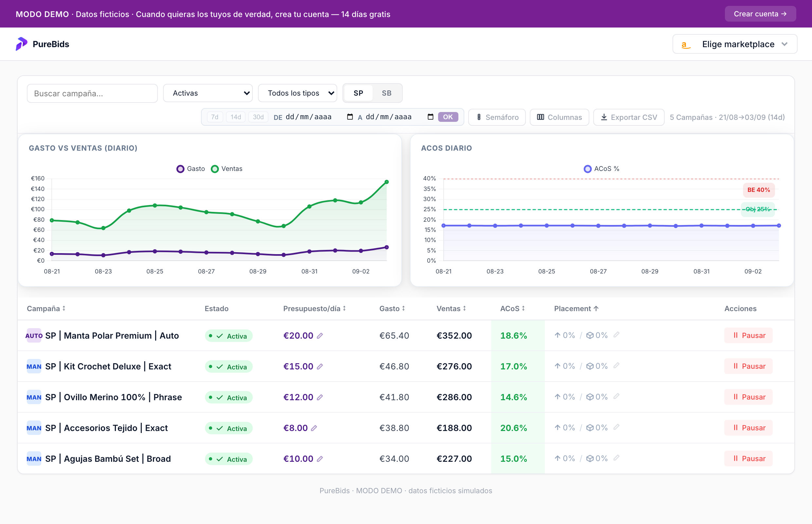812x524 pixels.
Task: Sort table by Ventas column
Action: pyautogui.click(x=452, y=309)
